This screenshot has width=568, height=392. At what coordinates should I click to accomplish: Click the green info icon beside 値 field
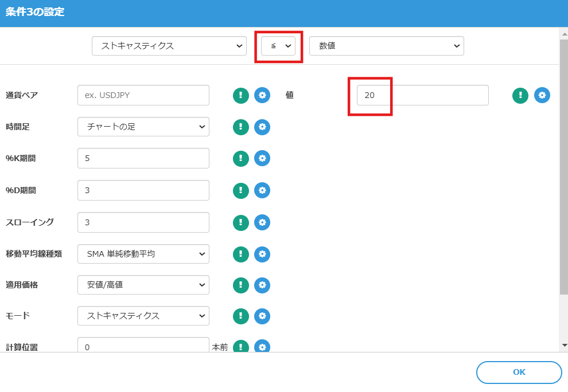[x=520, y=95]
